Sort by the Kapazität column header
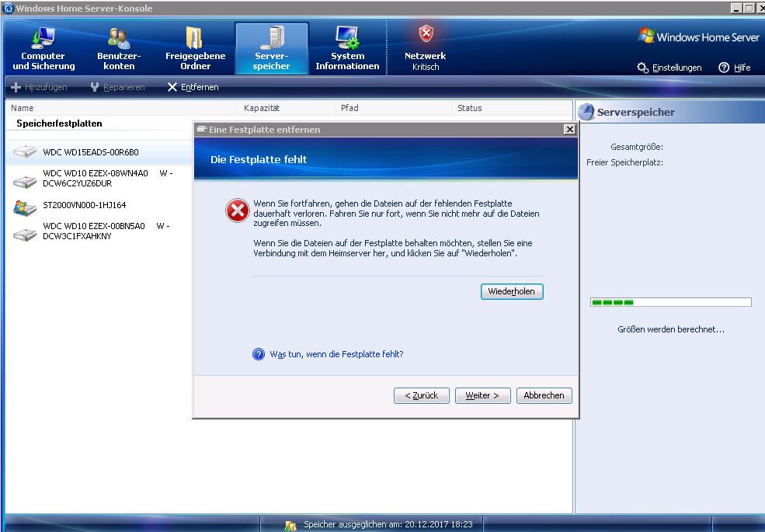The image size is (765, 532). pyautogui.click(x=262, y=108)
